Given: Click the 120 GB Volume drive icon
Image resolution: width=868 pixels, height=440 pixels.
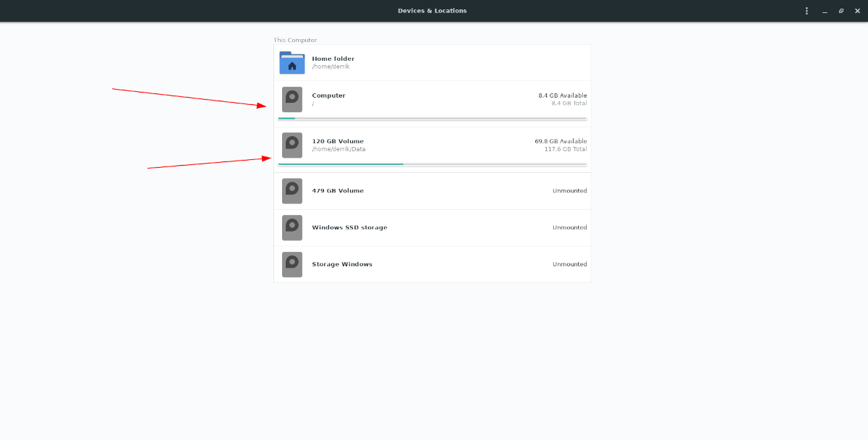Looking at the screenshot, I should tap(292, 145).
